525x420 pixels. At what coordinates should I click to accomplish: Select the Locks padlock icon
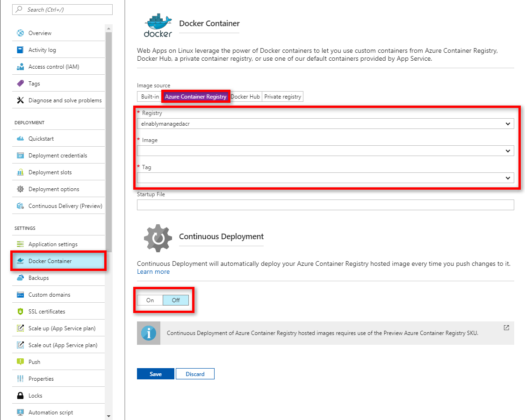[x=21, y=396]
